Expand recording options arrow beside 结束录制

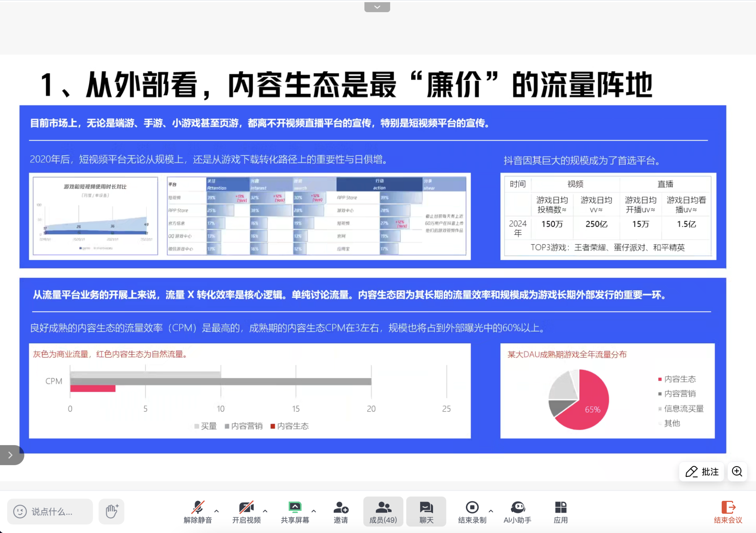(491, 511)
